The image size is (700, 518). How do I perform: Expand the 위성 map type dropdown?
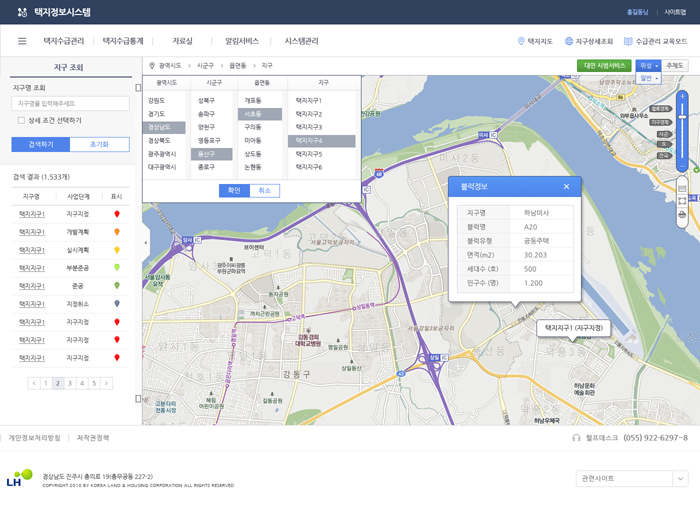point(648,65)
